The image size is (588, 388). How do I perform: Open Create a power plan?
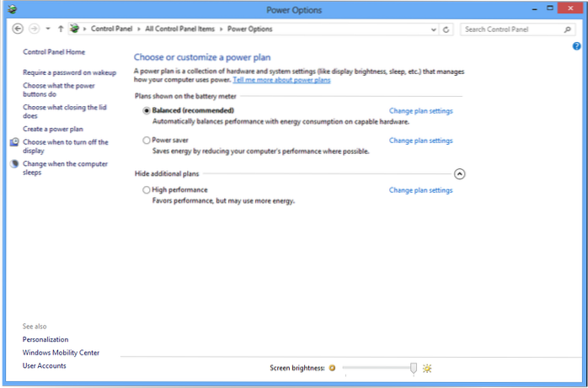53,129
